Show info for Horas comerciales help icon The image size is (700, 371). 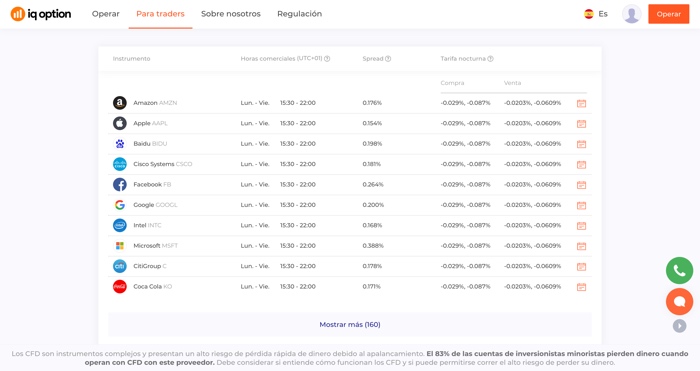click(327, 59)
